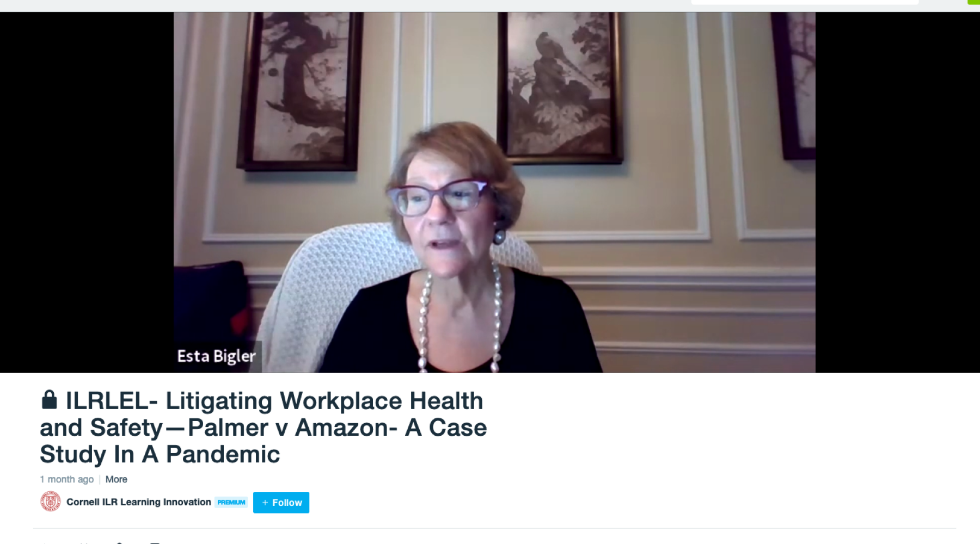The height and width of the screenshot is (544, 980).
Task: Click the 'Esta Bigler' name label in video
Action: tap(217, 356)
